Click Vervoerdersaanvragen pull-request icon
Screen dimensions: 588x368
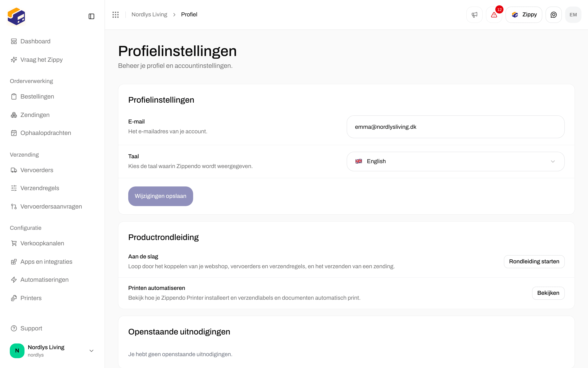[x=14, y=206]
